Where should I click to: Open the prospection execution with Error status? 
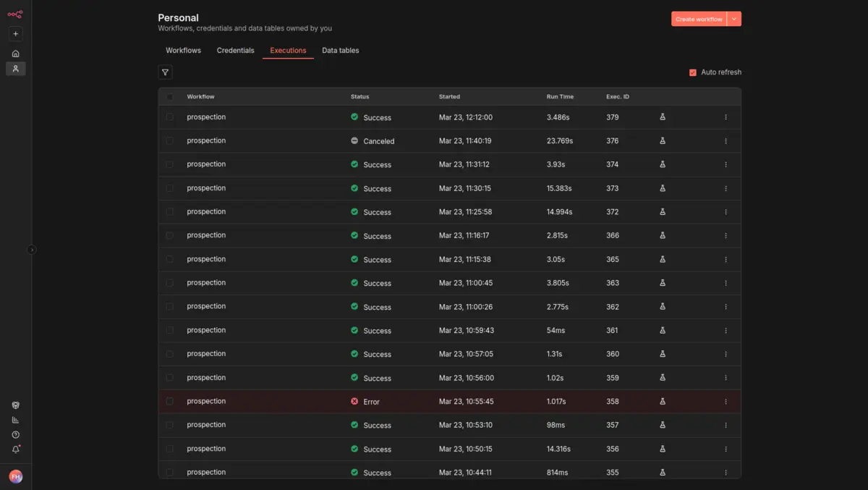tap(206, 402)
